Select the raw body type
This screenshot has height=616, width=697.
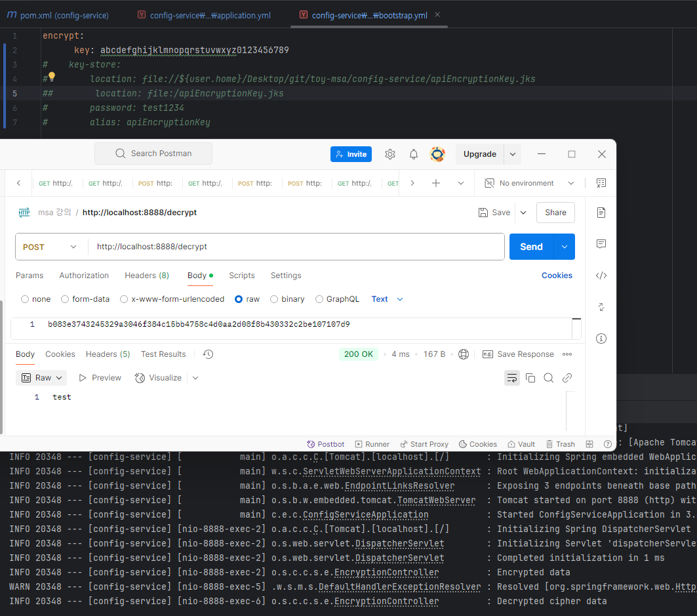pos(239,299)
